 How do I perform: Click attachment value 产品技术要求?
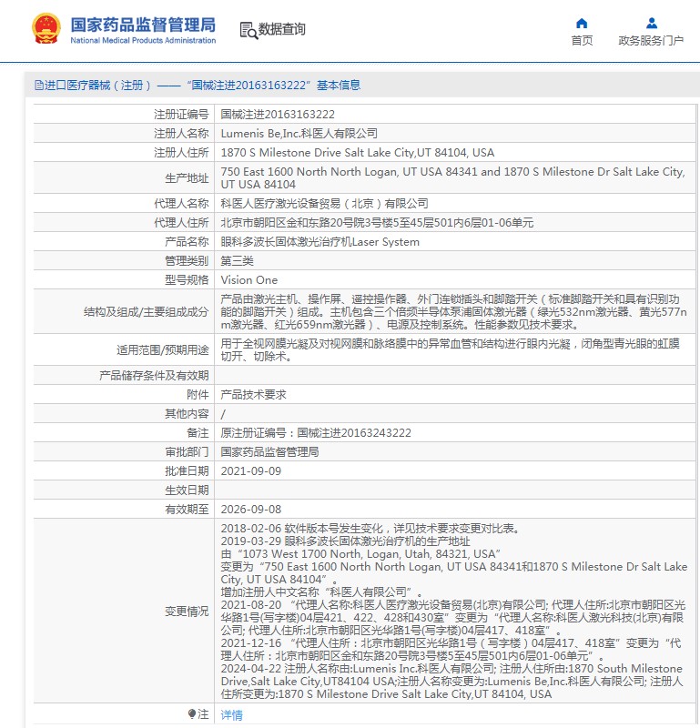click(253, 394)
